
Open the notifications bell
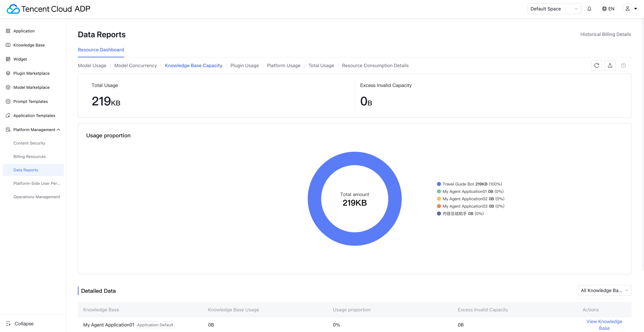[x=589, y=9]
